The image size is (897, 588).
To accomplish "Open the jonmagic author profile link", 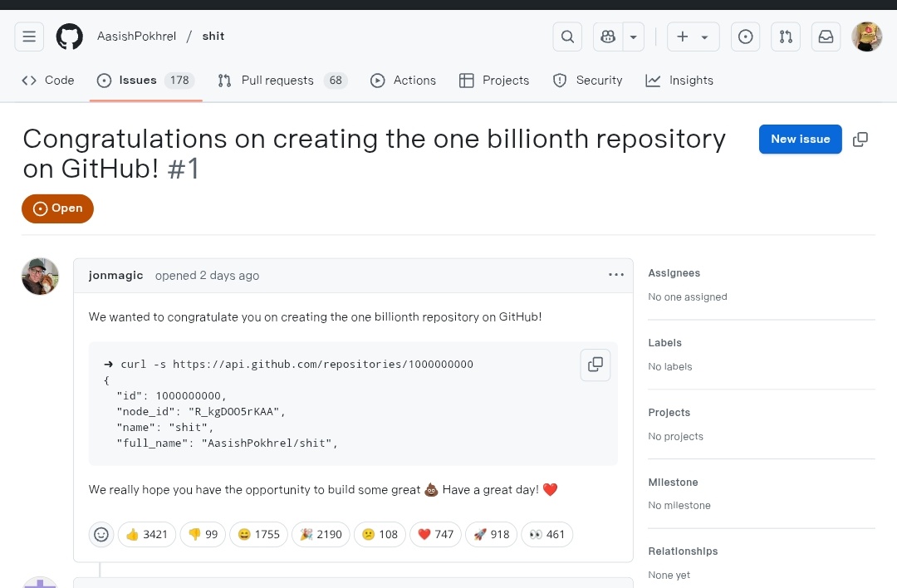I will [116, 275].
